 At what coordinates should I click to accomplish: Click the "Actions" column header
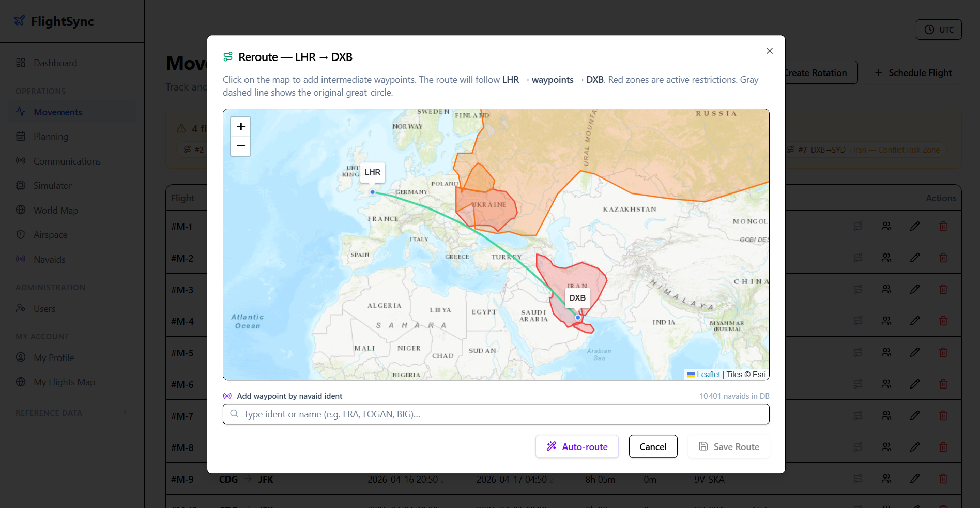[941, 198]
